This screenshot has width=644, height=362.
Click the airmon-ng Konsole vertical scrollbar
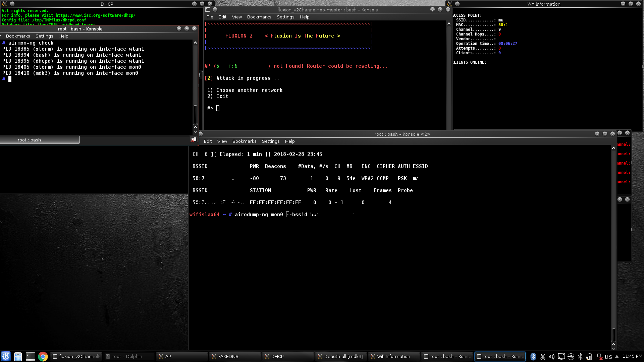(195, 87)
